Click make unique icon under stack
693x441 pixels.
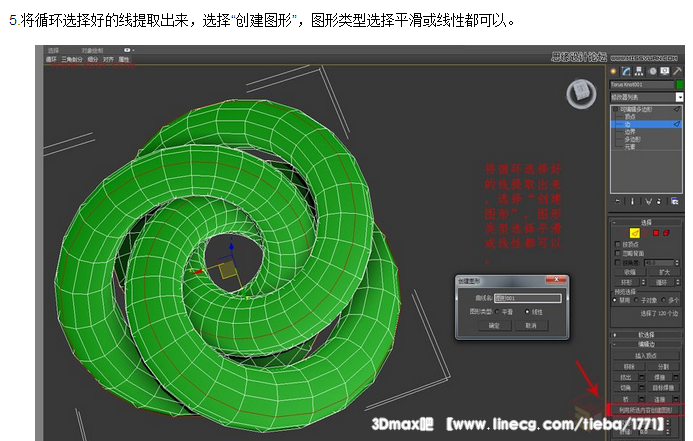648,201
